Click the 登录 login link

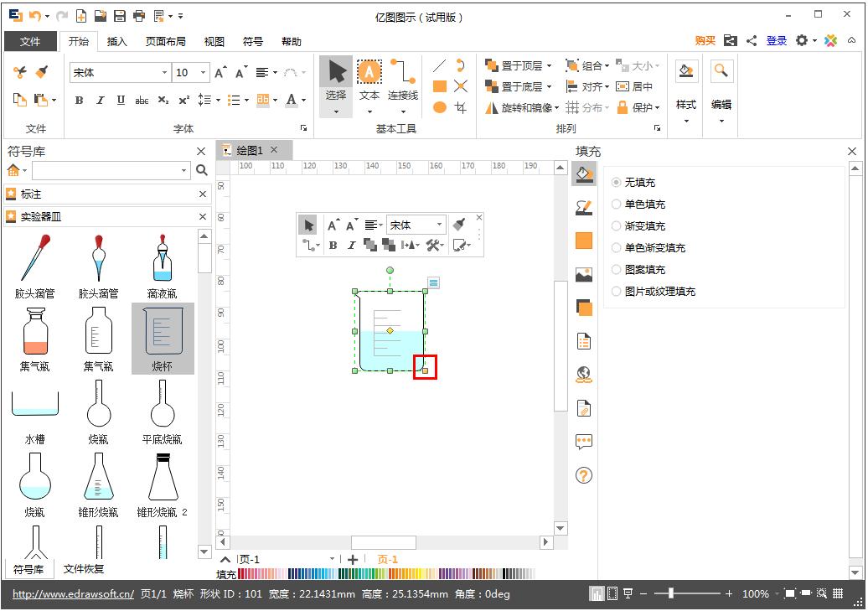point(776,40)
